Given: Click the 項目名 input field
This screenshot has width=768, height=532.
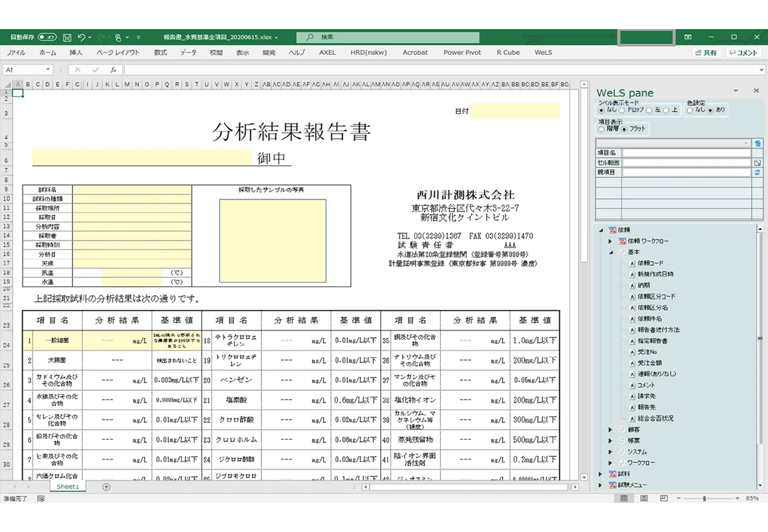Looking at the screenshot, I should point(687,153).
